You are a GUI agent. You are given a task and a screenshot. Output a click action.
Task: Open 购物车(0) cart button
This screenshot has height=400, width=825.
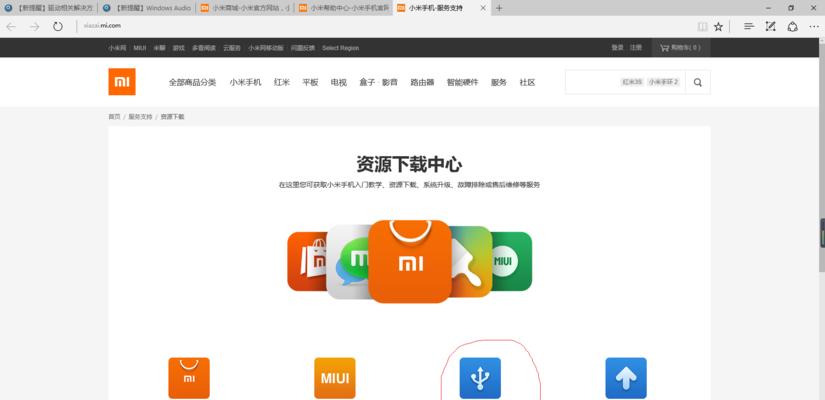click(681, 48)
